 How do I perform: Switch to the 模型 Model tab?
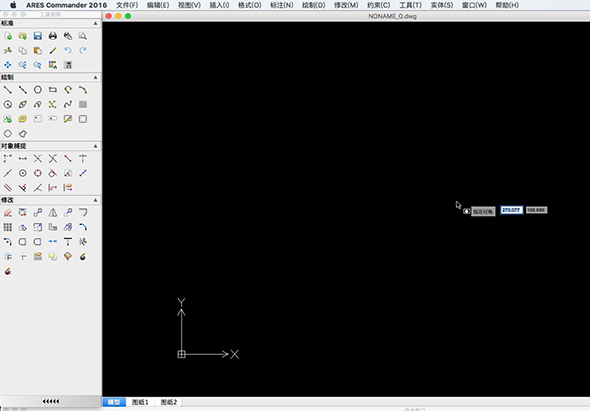point(114,402)
